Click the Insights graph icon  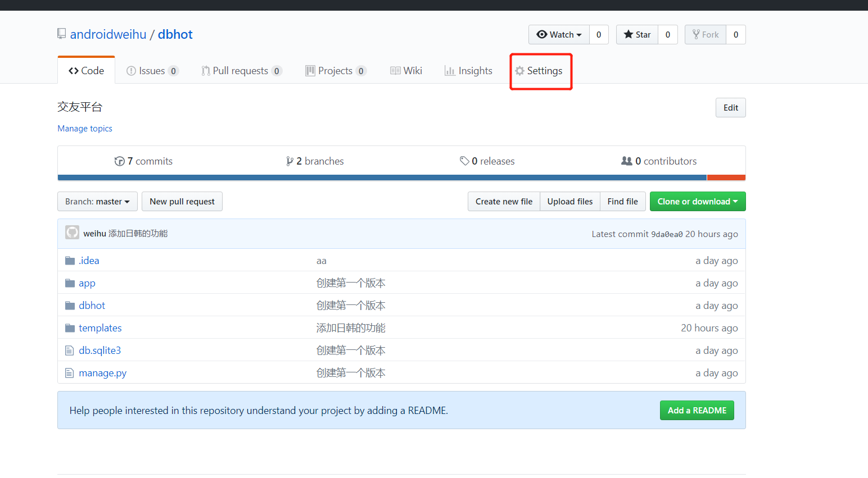click(450, 71)
